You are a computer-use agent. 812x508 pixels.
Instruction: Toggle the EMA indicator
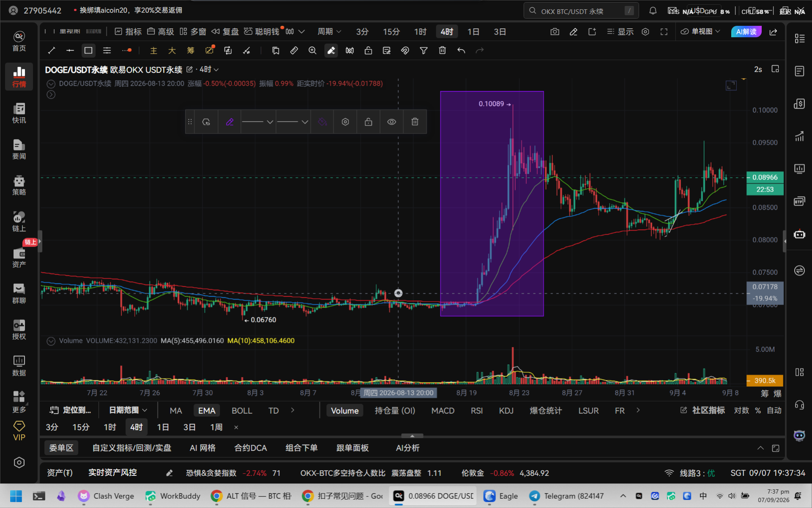[x=207, y=410]
